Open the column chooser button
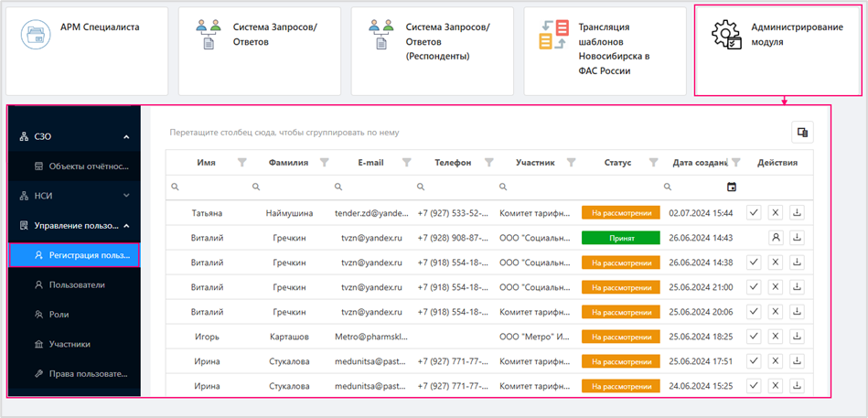 point(802,132)
